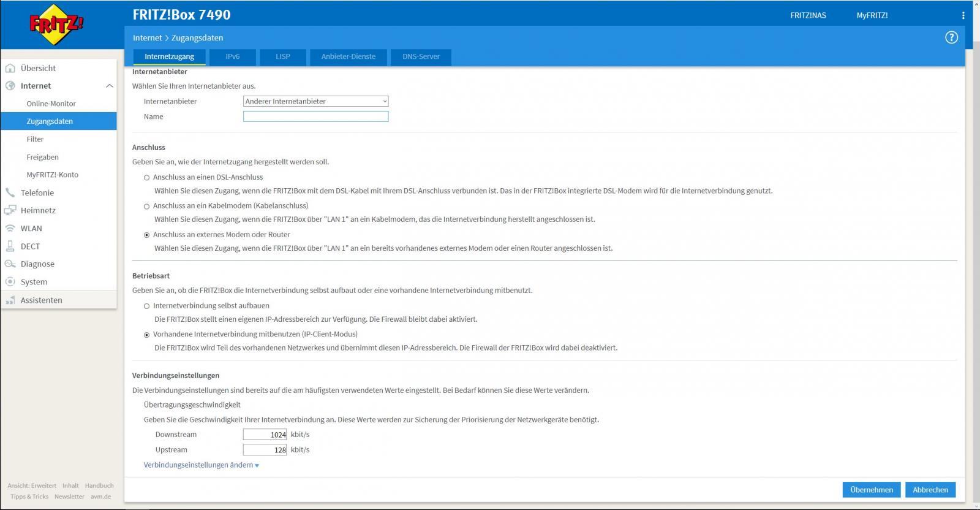Screen dimensions: 980x510
Task: Click Ansicht: Erweitert in the footer
Action: [32, 485]
